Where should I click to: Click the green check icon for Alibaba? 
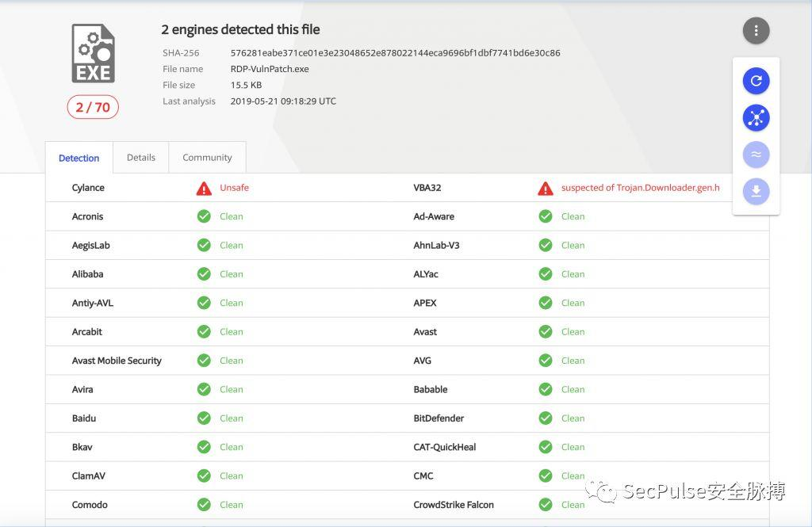(204, 274)
